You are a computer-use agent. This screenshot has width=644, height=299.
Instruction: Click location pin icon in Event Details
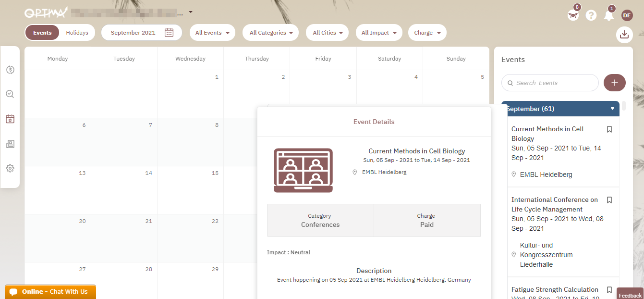tap(355, 172)
